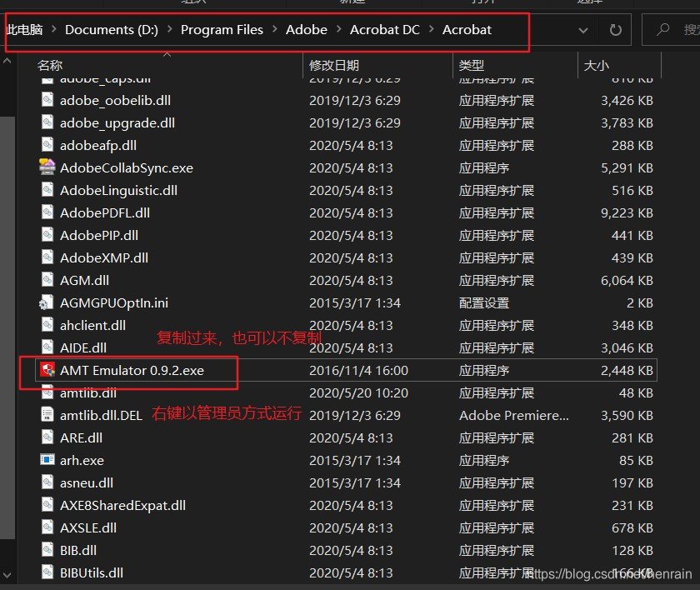Click the AGMGPUOptIn.ini settings file icon
The image size is (700, 590).
pos(47,302)
